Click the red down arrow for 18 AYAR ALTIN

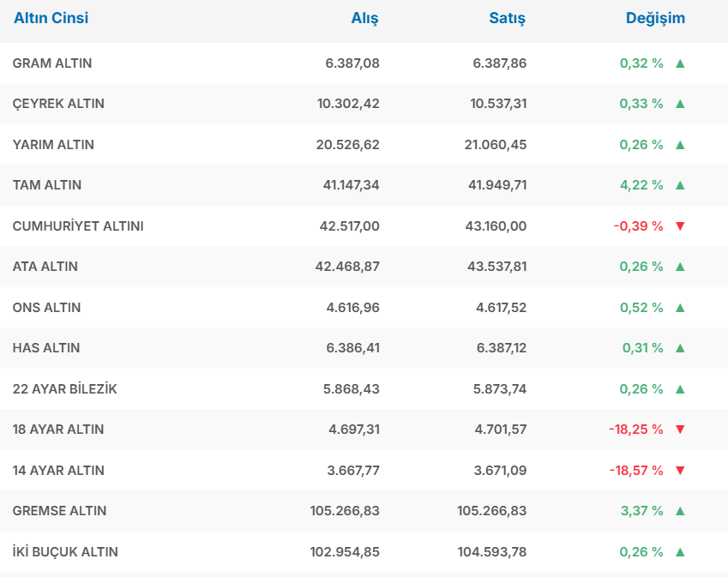[680, 430]
